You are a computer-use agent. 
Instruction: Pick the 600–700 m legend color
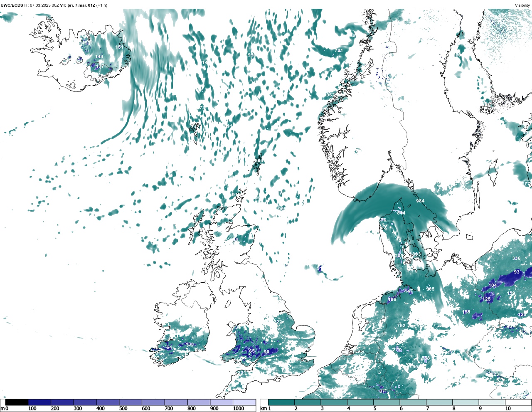153,402
